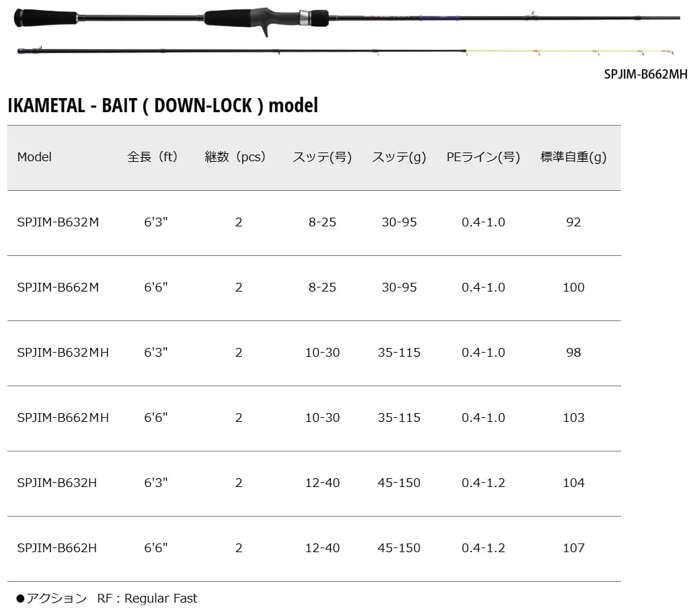This screenshot has height=616, width=697.
Task: Click the アクション RF: Regular Fast note
Action: click(107, 599)
